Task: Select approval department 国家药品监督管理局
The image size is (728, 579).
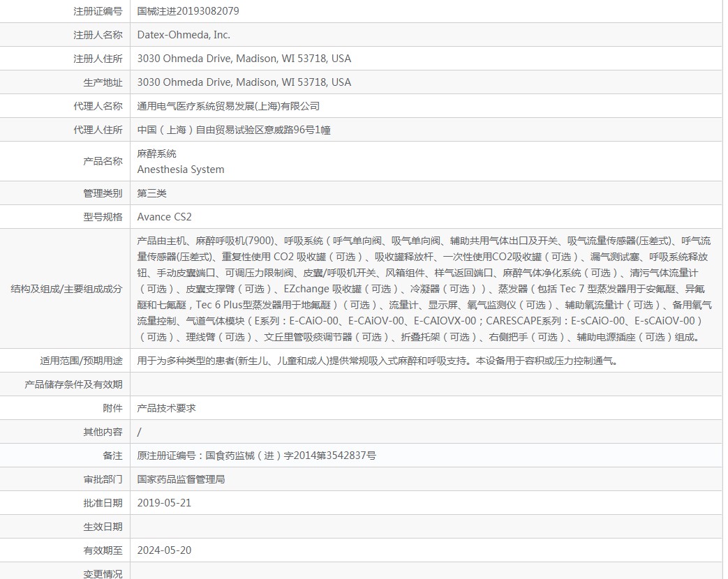Action: click(181, 479)
